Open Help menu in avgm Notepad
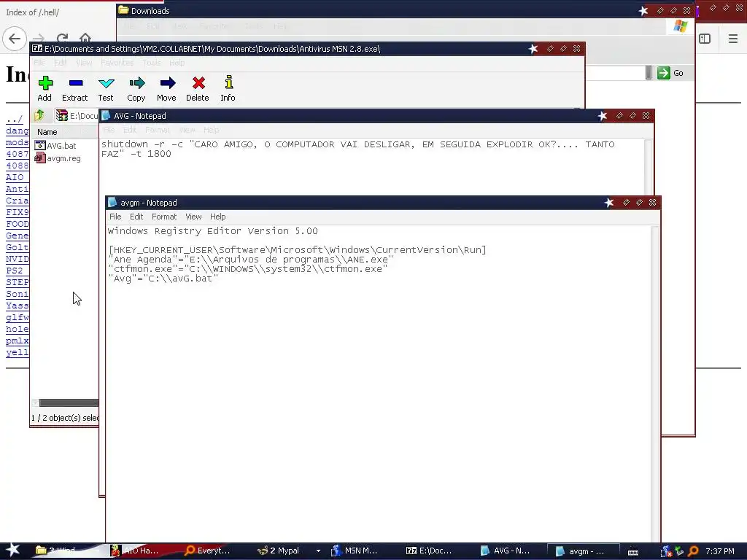The image size is (747, 560). click(x=217, y=217)
